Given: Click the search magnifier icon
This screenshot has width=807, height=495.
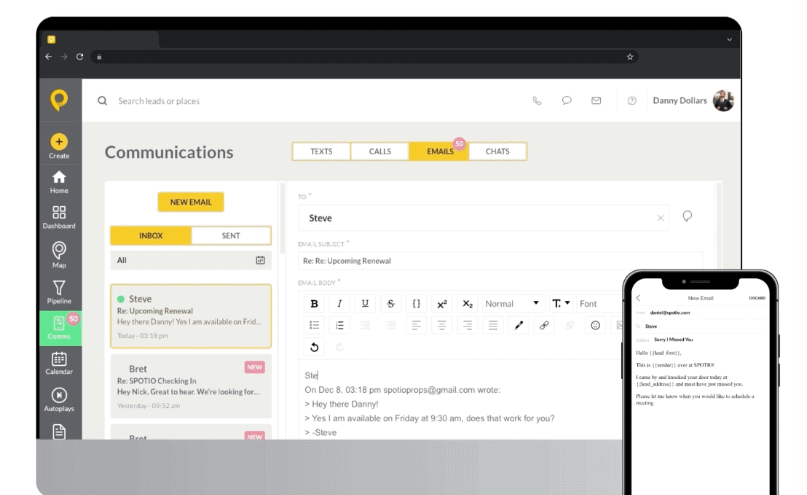Looking at the screenshot, I should coord(102,101).
